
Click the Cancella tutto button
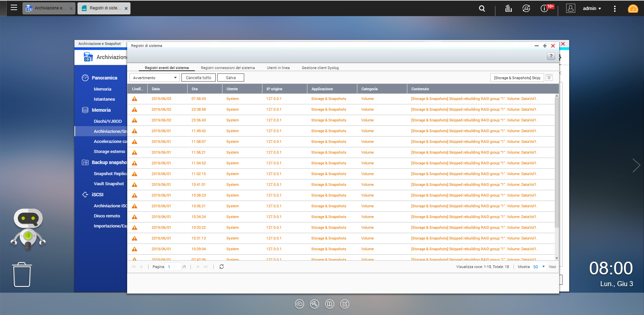point(198,78)
